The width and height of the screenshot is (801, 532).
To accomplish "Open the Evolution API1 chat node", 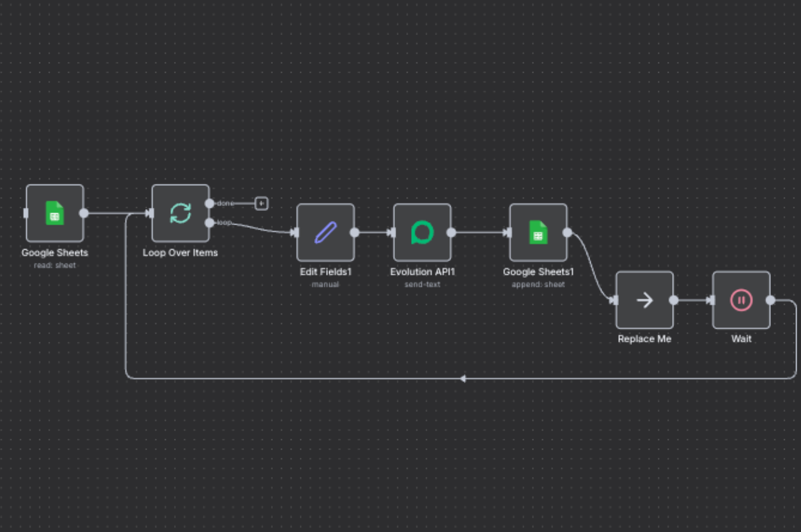I will click(x=422, y=232).
